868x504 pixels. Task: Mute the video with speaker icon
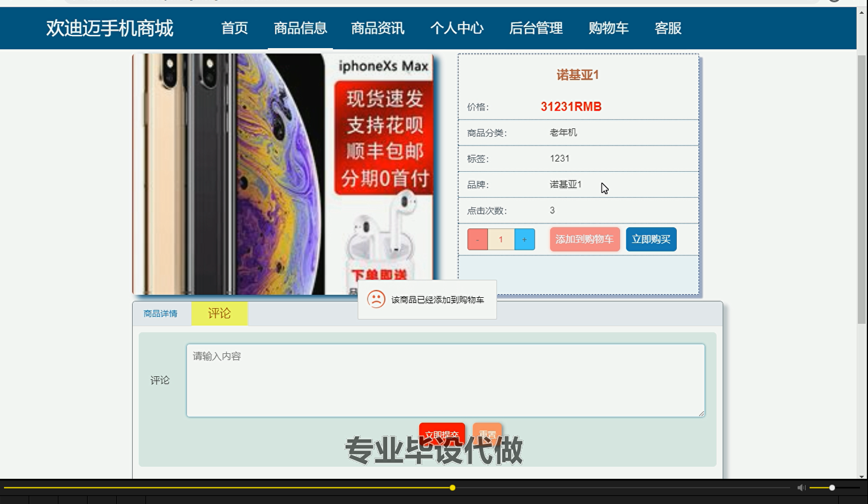click(801, 488)
